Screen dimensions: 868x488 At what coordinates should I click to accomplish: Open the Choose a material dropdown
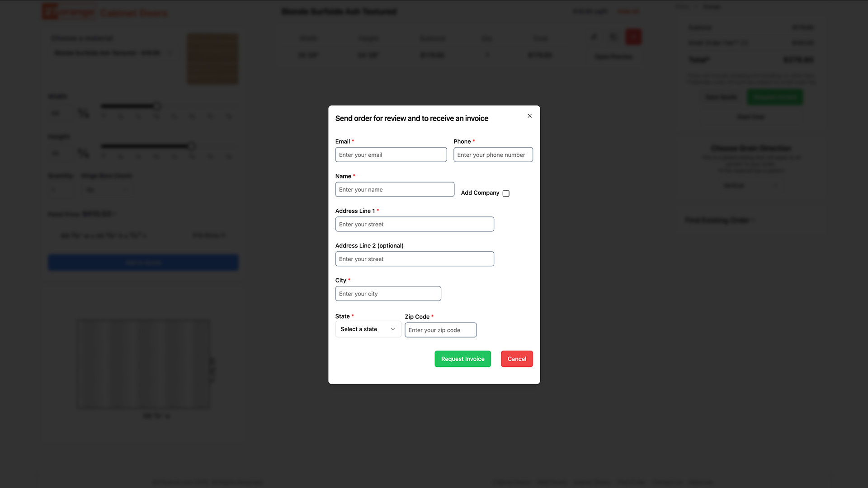pyautogui.click(x=112, y=53)
